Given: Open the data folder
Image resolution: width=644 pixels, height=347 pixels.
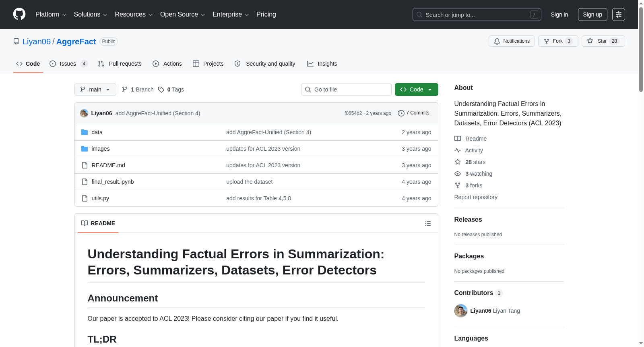Looking at the screenshot, I should [97, 132].
